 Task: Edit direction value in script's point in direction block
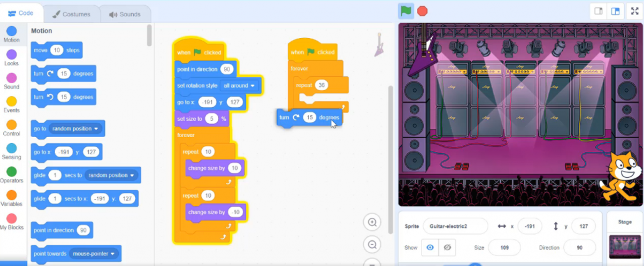pos(227,69)
